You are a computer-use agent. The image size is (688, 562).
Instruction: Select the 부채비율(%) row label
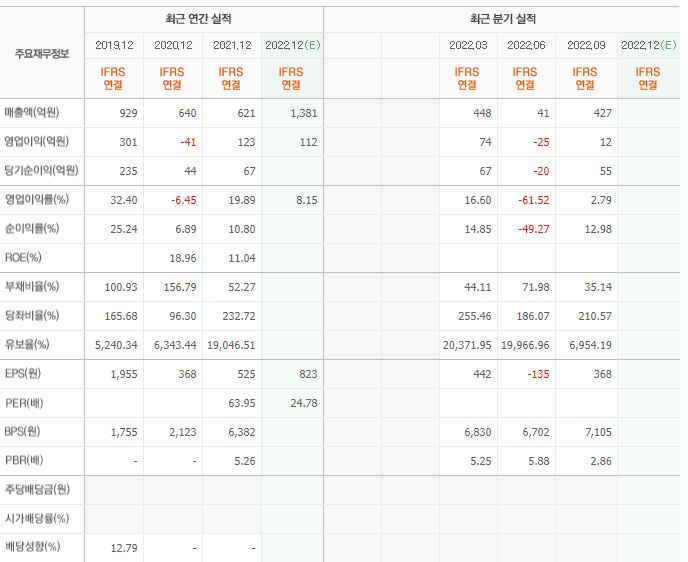(x=32, y=287)
